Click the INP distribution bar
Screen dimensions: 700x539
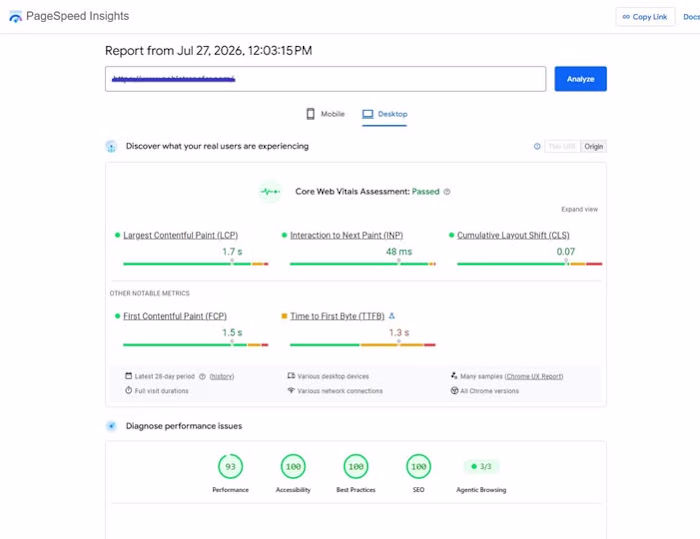tap(362, 264)
